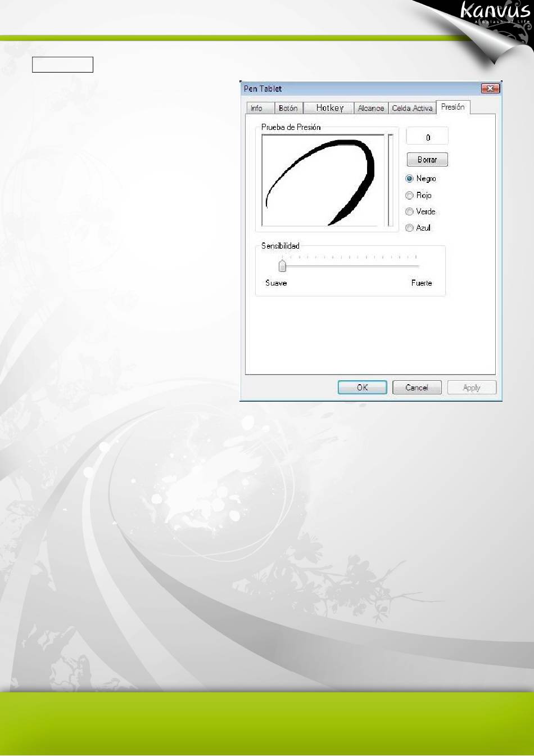
Task: Switch to the Info tab
Action: 257,108
